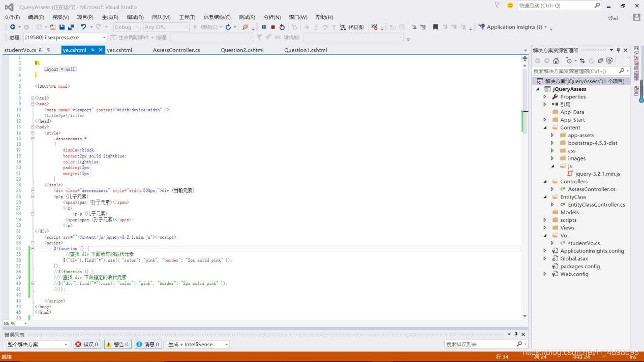Expand the Properties node
Screen dimensions: 644x362
545,96
